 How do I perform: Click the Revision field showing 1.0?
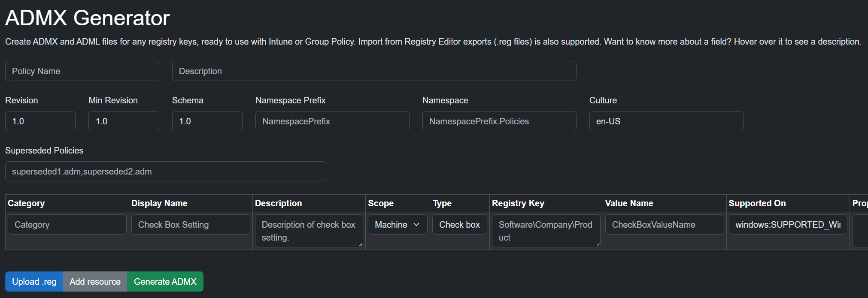40,121
